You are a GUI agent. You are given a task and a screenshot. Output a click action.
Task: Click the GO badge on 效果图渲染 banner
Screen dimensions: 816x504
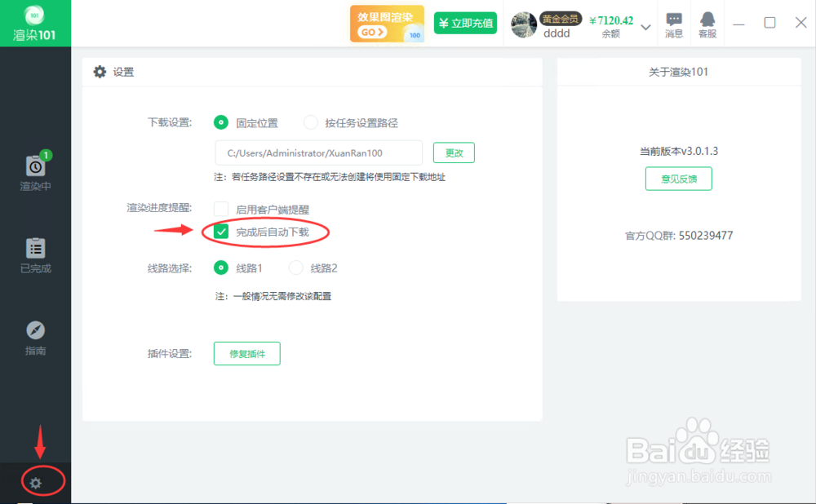point(374,30)
